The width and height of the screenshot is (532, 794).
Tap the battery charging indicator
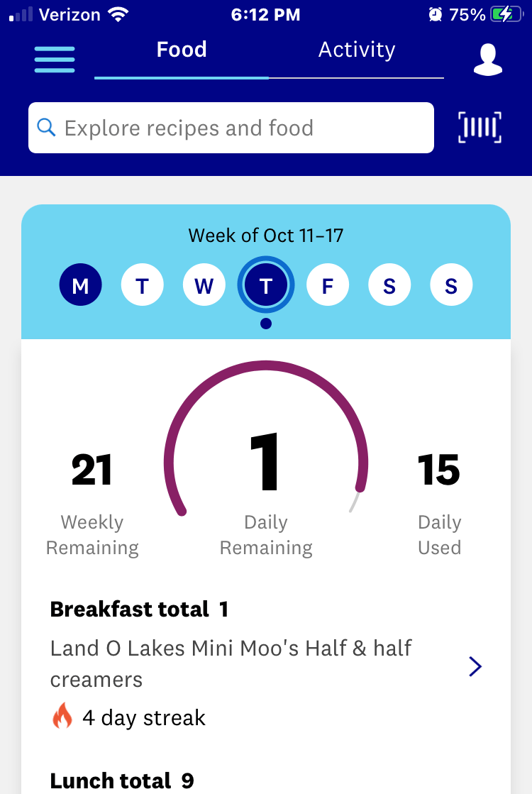click(506, 14)
